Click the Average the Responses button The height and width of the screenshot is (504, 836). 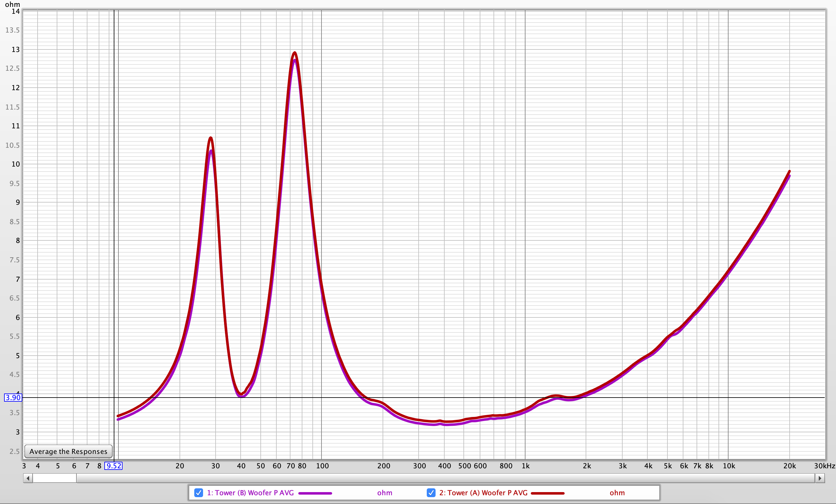(68, 451)
